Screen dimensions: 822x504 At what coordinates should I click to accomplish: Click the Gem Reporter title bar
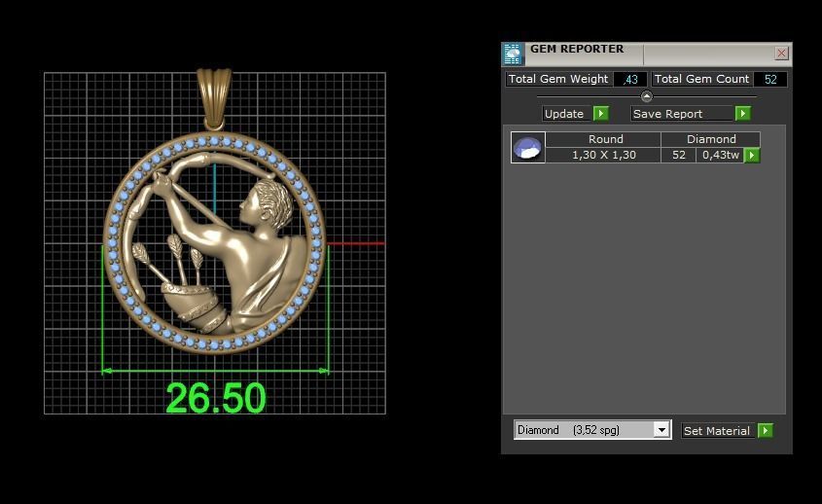[x=647, y=54]
